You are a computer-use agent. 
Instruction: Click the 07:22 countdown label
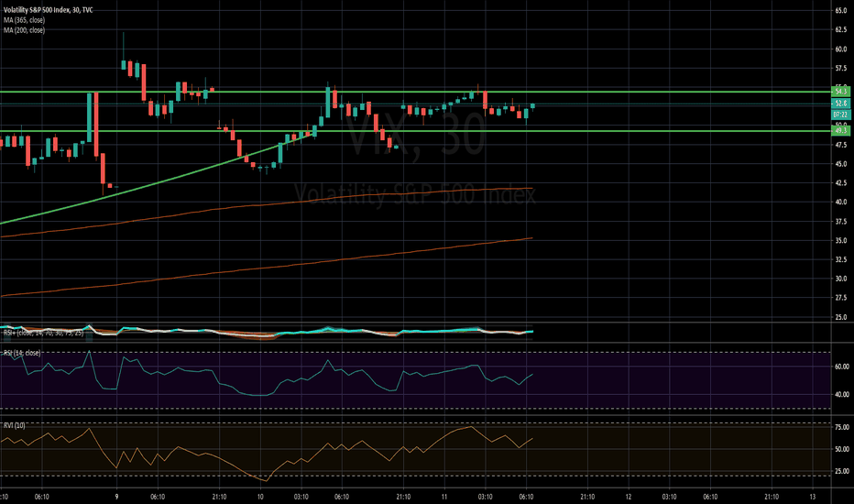click(841, 115)
